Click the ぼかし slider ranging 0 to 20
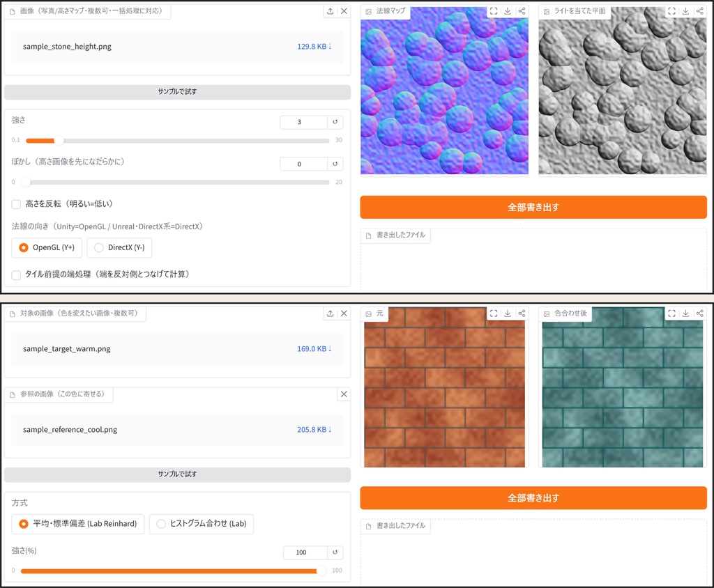 coord(178,183)
